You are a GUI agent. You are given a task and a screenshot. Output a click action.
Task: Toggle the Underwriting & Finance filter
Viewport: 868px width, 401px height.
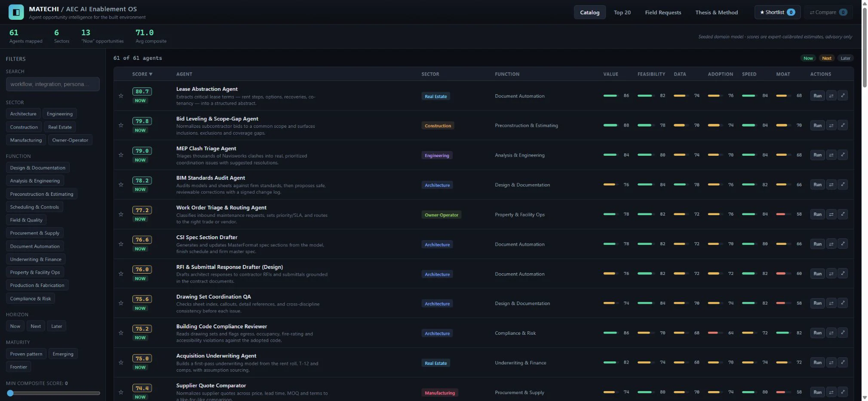(x=36, y=259)
